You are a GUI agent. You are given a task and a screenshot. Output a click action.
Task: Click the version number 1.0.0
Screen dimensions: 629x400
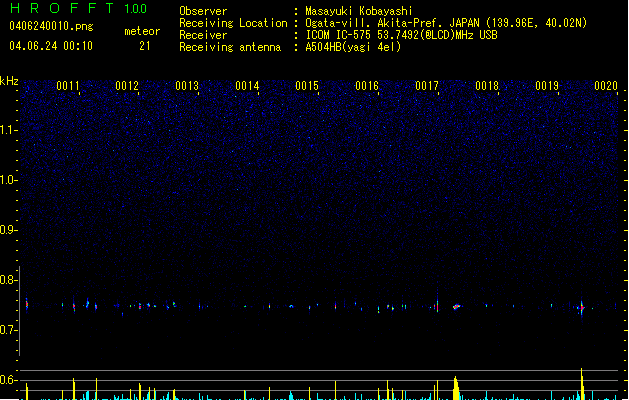point(135,9)
